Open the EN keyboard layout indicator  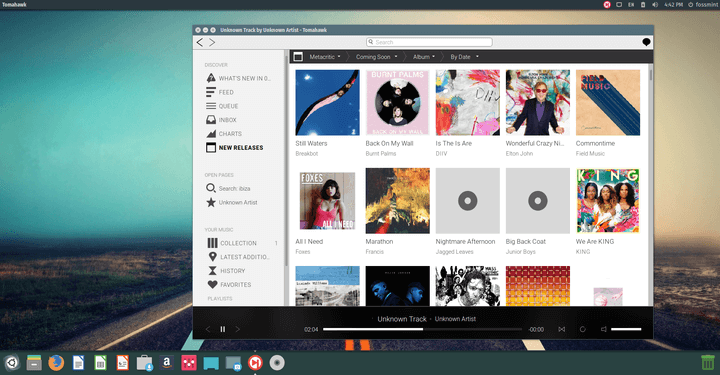[631, 5]
